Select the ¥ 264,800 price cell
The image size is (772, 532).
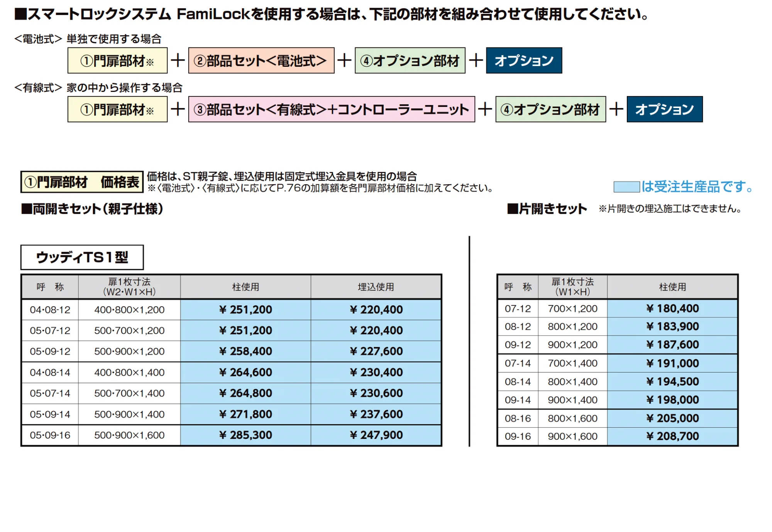tap(245, 393)
